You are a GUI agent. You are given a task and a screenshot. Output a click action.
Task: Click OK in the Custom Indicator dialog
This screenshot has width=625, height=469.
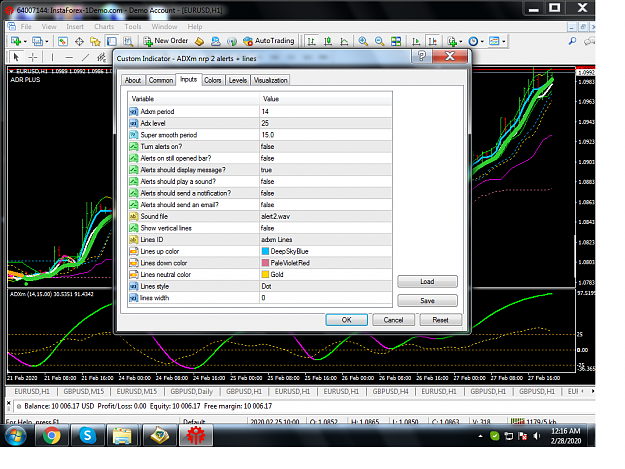[346, 320]
